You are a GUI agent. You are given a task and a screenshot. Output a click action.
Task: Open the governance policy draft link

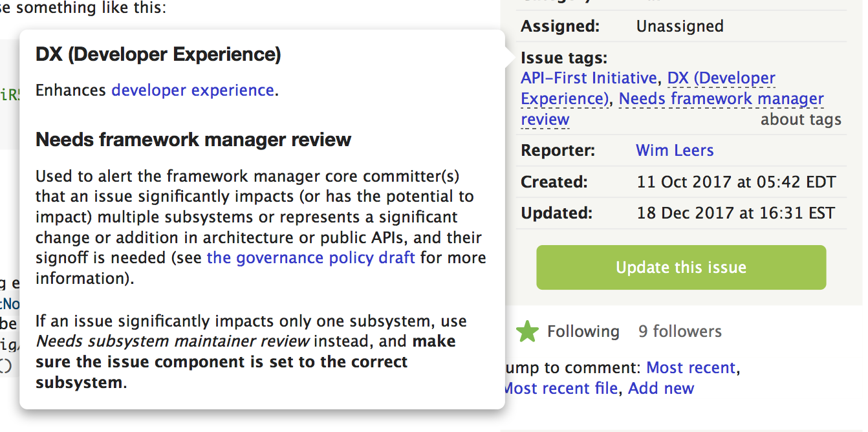tap(311, 258)
